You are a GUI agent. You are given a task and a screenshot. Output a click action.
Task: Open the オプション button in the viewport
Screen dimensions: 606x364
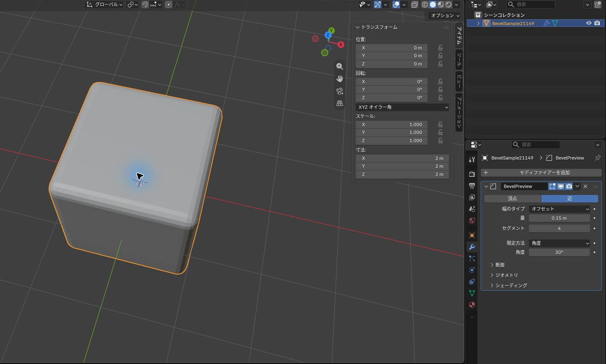tap(445, 15)
